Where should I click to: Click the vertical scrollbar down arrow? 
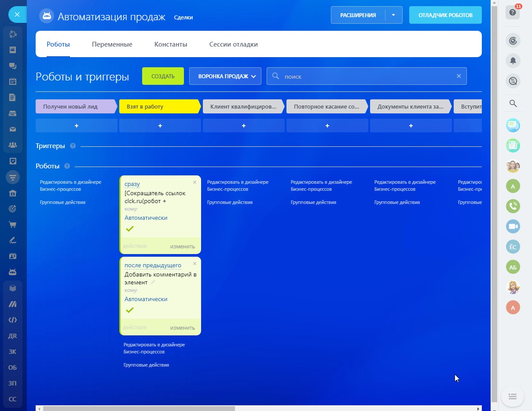pyautogui.click(x=494, y=408)
